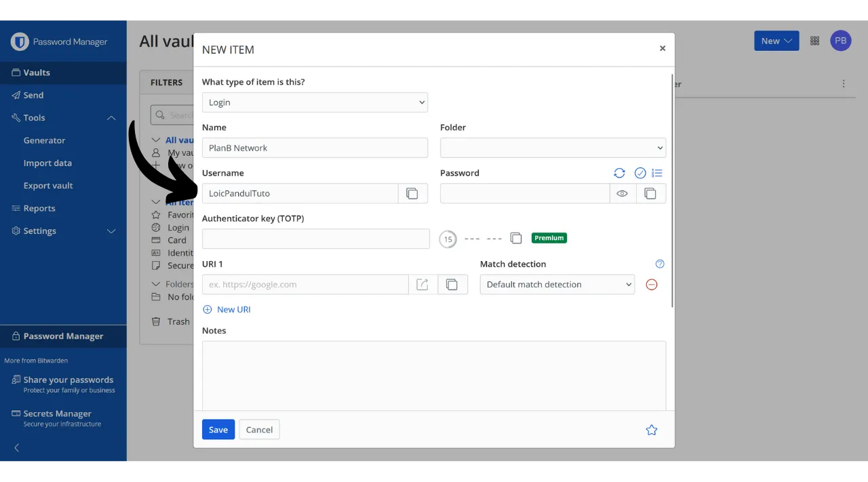Open the item type dropdown showing Login

point(315,102)
